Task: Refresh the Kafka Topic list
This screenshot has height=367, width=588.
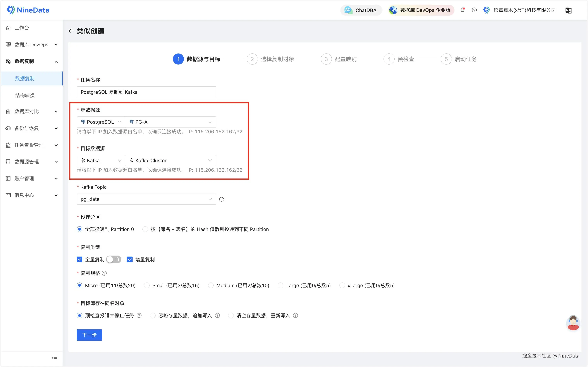Action: click(221, 199)
